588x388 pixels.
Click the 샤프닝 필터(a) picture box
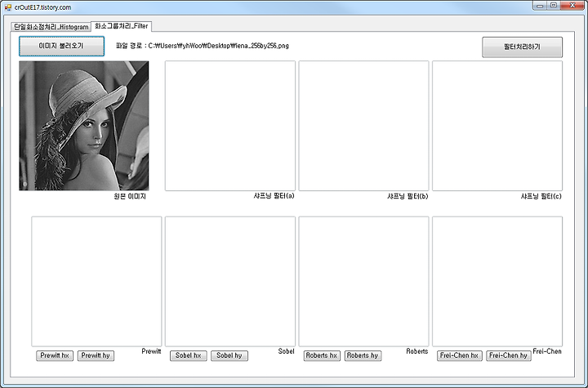[230, 126]
